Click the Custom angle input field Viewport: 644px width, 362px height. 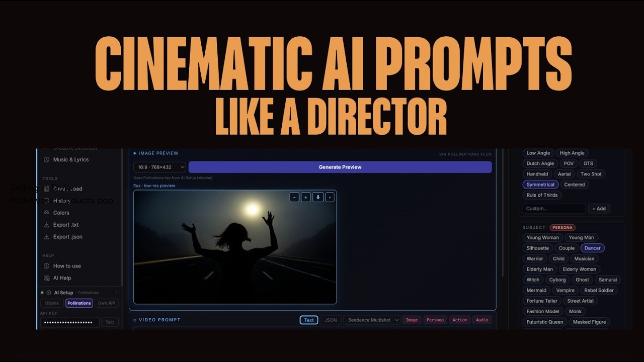[x=552, y=208]
